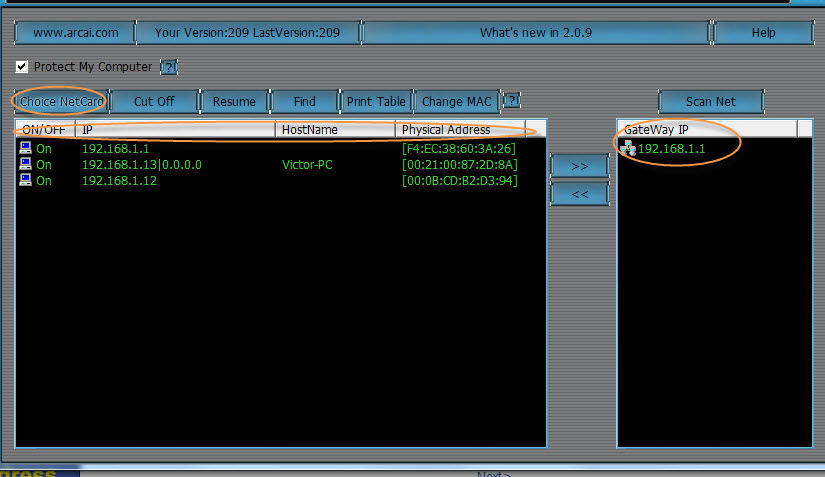This screenshot has width=825, height=477.
Task: Click the >> move-right arrow button
Action: [580, 166]
